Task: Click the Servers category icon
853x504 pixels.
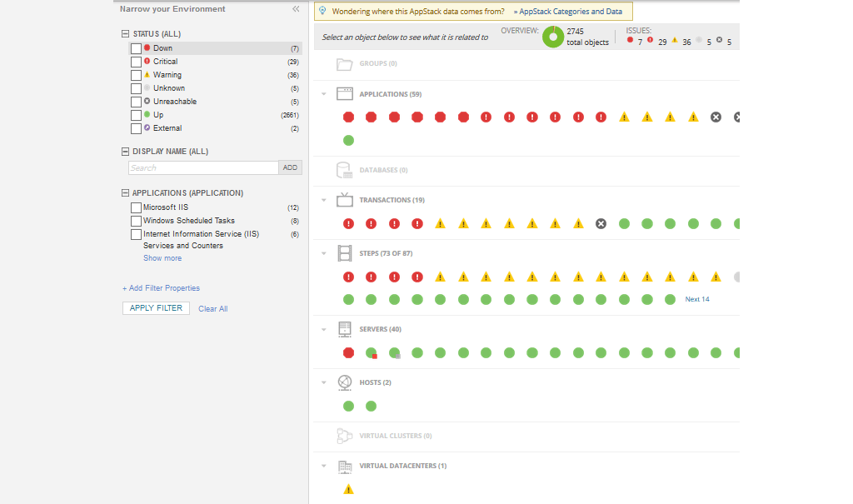Action: 345,329
